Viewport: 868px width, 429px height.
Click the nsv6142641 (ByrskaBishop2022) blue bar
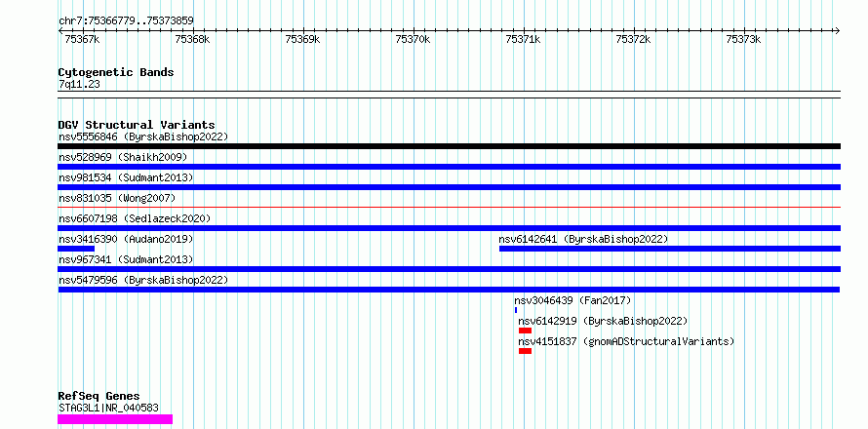(670, 249)
